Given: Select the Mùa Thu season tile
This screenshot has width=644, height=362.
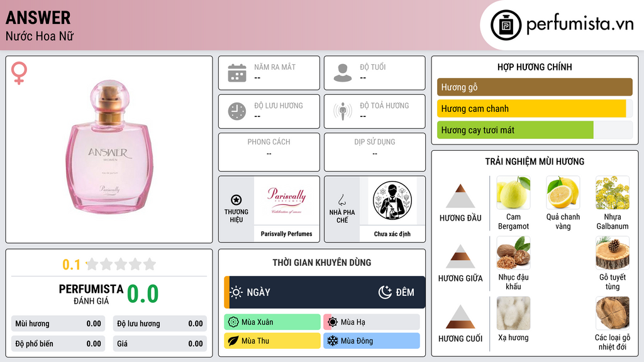Looking at the screenshot, I should (x=272, y=341).
